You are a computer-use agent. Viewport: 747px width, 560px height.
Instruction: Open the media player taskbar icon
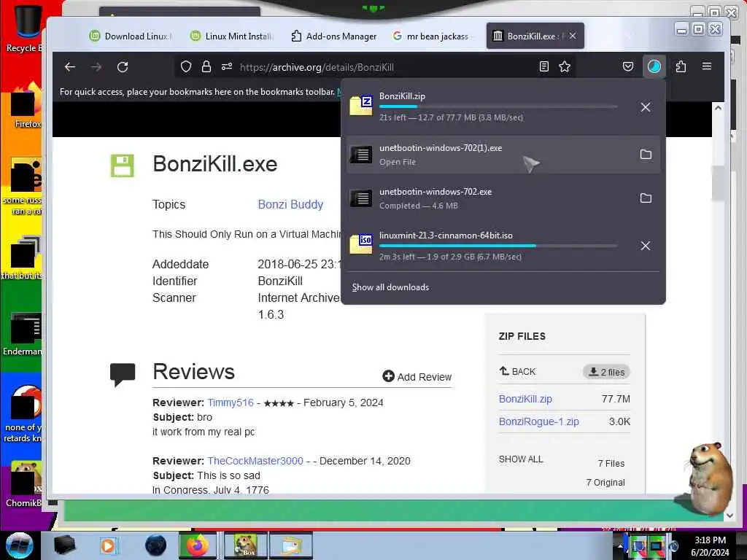pos(109,545)
